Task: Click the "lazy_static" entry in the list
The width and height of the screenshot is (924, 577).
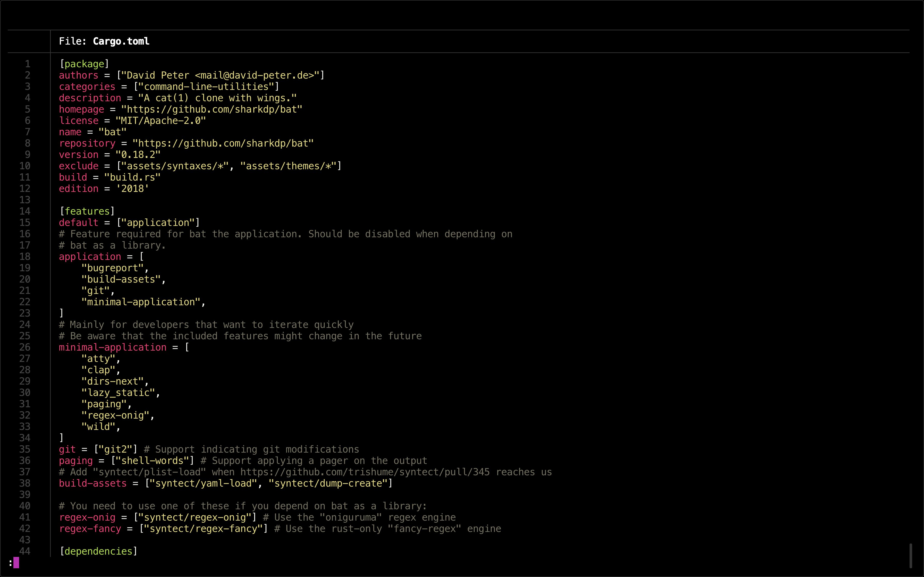Action: pyautogui.click(x=118, y=393)
